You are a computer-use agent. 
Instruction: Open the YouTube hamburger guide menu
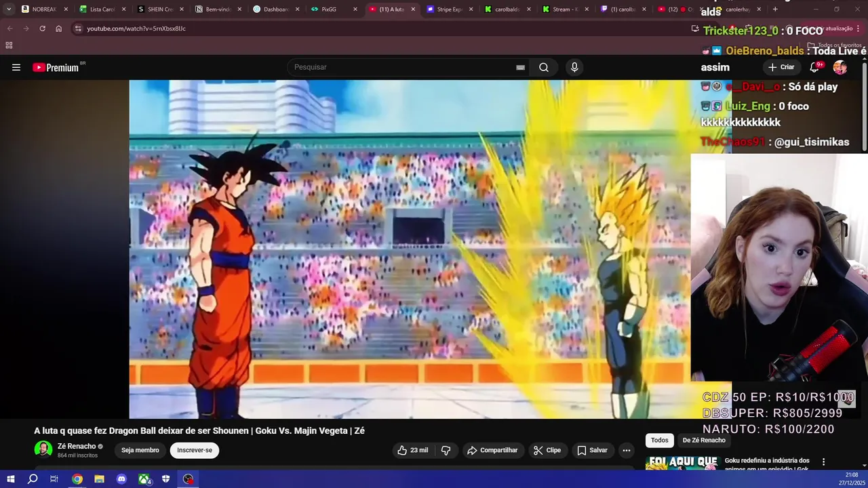click(16, 67)
